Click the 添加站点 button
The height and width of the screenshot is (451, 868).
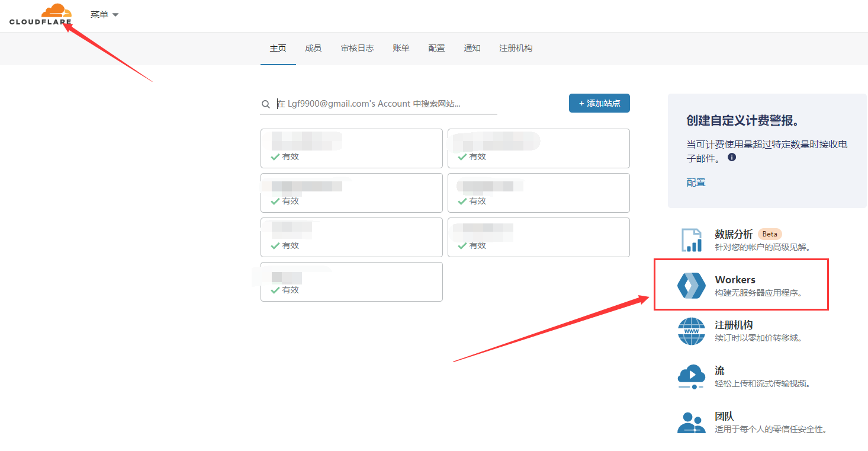click(599, 103)
